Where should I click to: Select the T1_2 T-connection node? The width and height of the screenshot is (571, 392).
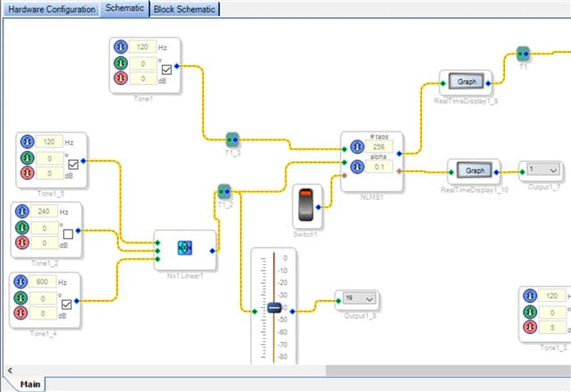coord(224,191)
